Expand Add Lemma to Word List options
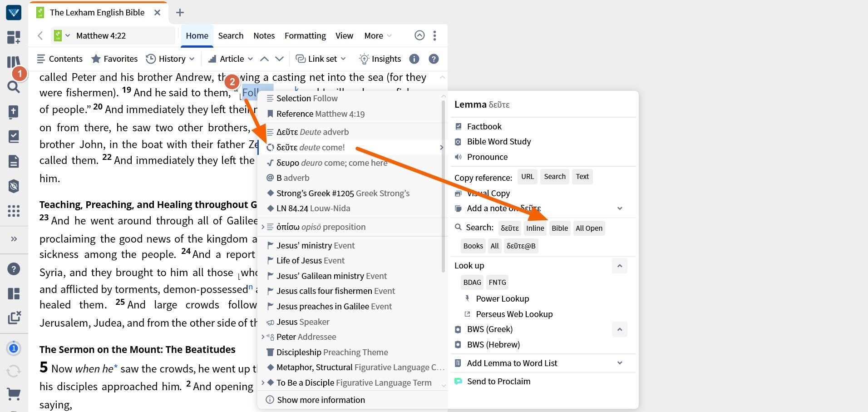Viewport: 868px width, 412px height. tap(620, 363)
